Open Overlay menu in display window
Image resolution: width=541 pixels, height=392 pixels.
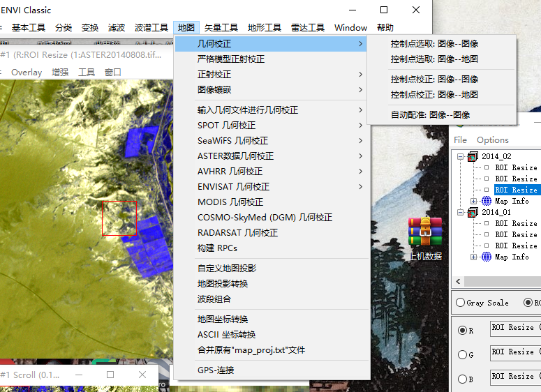[x=27, y=73]
